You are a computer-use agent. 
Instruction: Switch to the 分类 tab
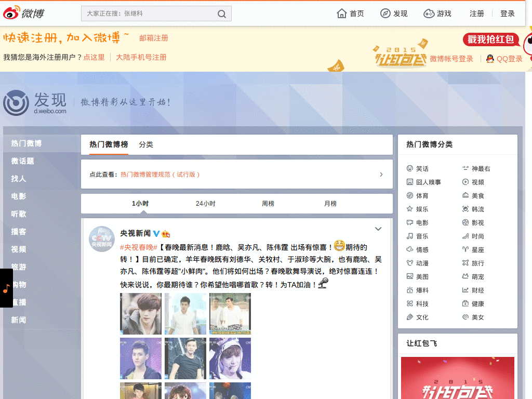(x=146, y=144)
